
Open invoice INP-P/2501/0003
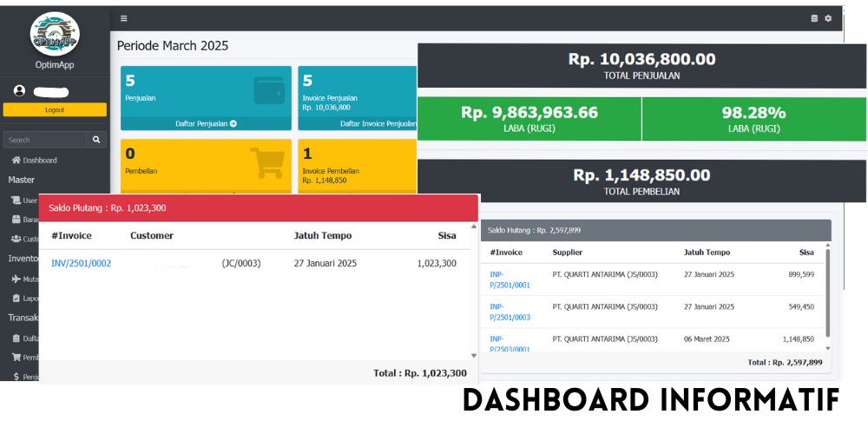[x=510, y=312]
